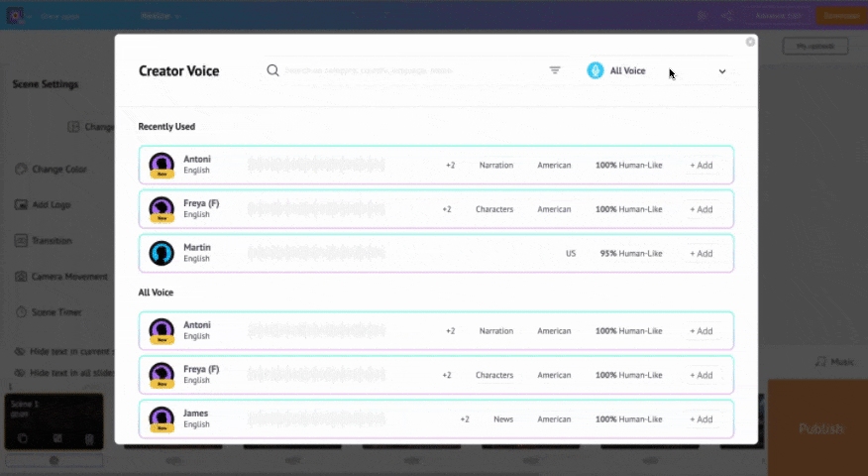This screenshot has width=868, height=476.
Task: Click American tag on James row
Action: 554,419
